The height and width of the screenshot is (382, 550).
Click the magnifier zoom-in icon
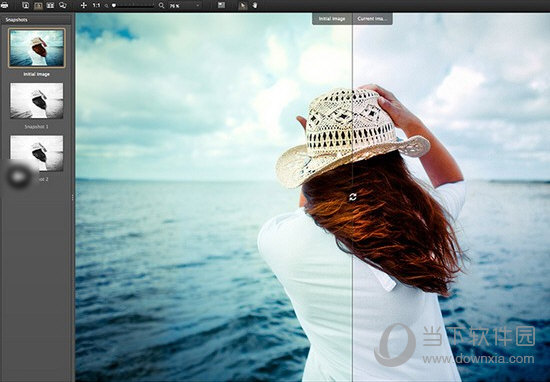(x=161, y=6)
